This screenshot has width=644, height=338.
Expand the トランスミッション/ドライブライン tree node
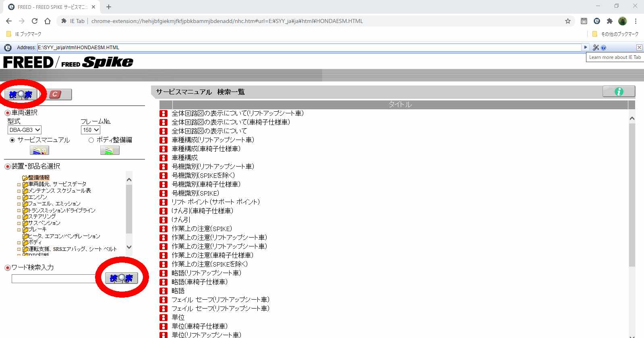coord(19,211)
